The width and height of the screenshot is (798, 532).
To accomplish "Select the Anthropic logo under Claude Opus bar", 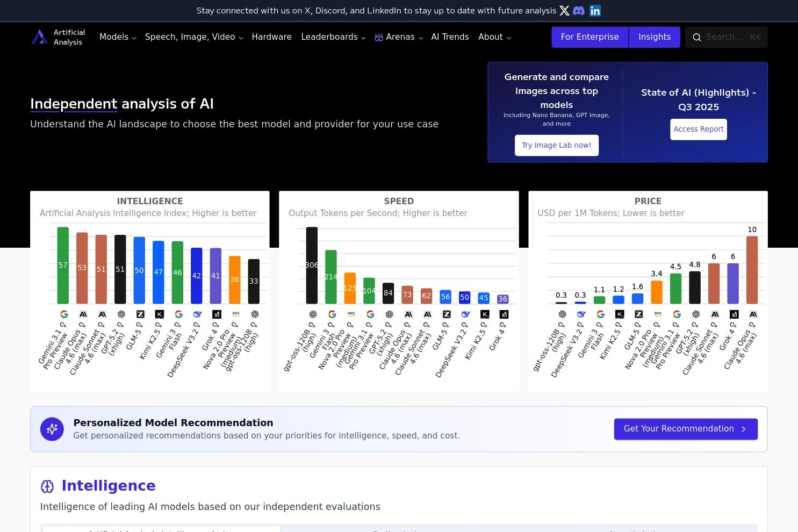I will (x=83, y=314).
